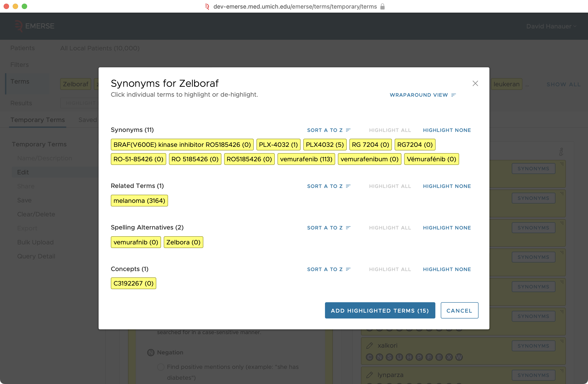Click the Zelboraf term chip

pos(75,84)
